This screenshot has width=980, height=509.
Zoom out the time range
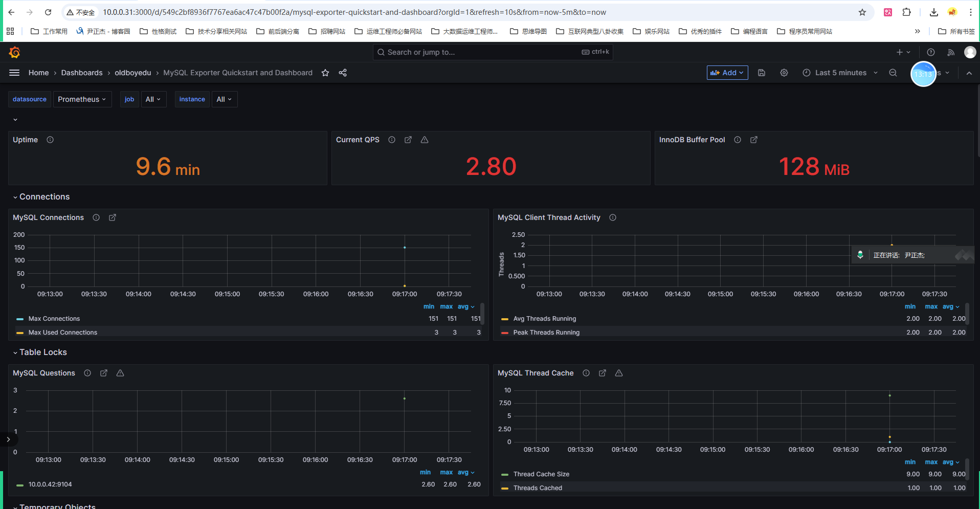(893, 73)
